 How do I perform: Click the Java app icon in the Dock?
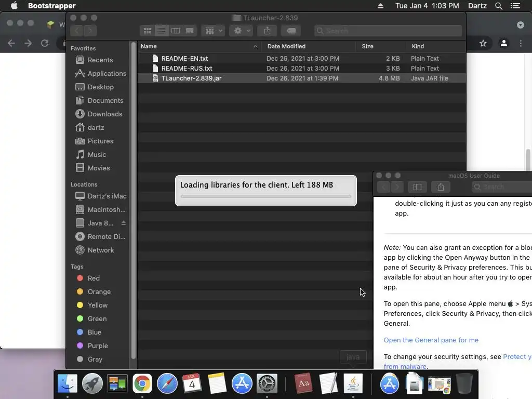[353, 383]
